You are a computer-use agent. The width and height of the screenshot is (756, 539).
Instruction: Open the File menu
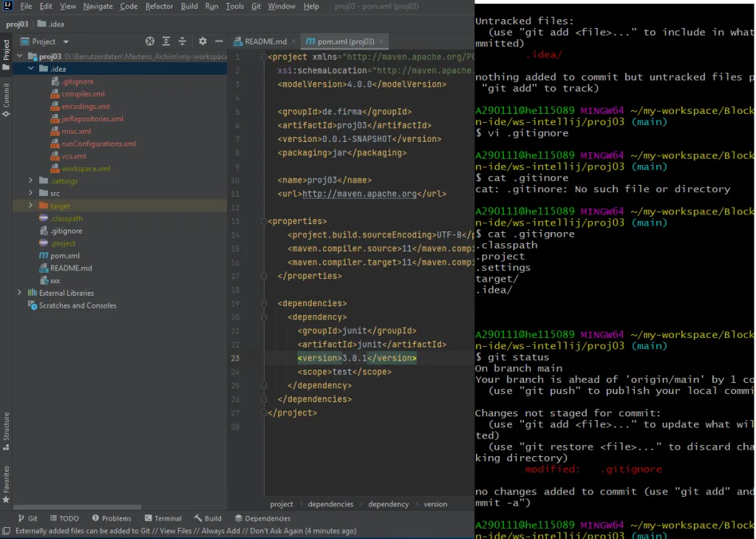(x=26, y=6)
